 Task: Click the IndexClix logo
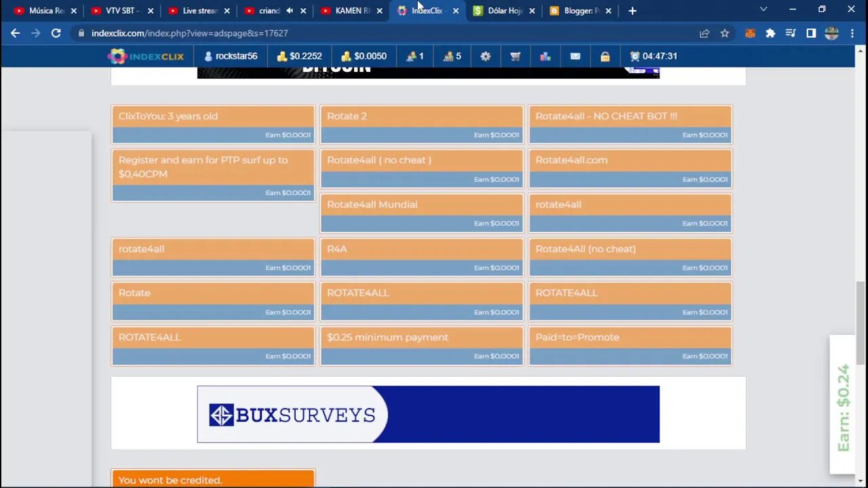point(146,56)
